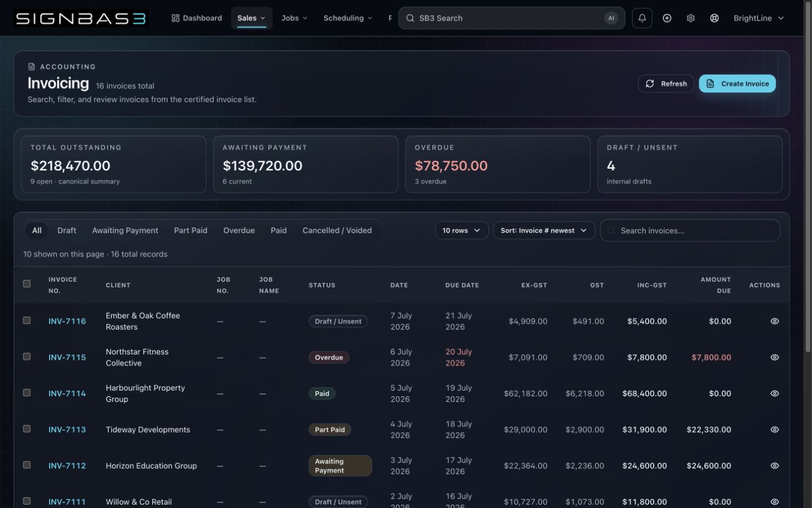
Task: Click the Part Paid status badge
Action: point(330,430)
